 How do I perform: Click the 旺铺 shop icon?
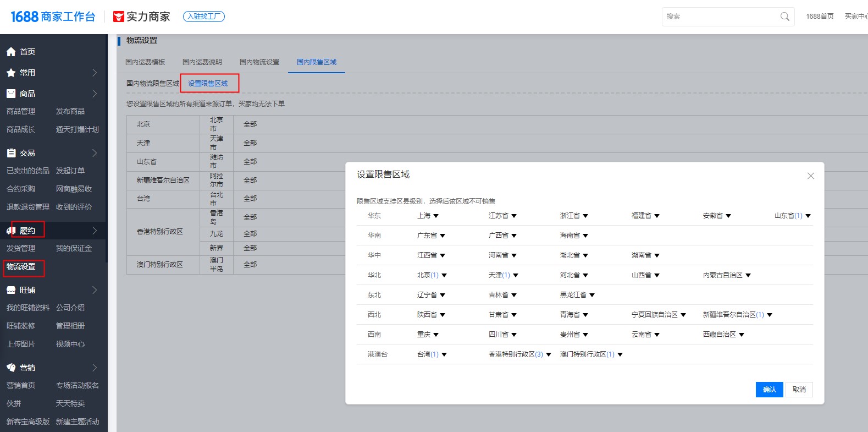[x=11, y=290]
